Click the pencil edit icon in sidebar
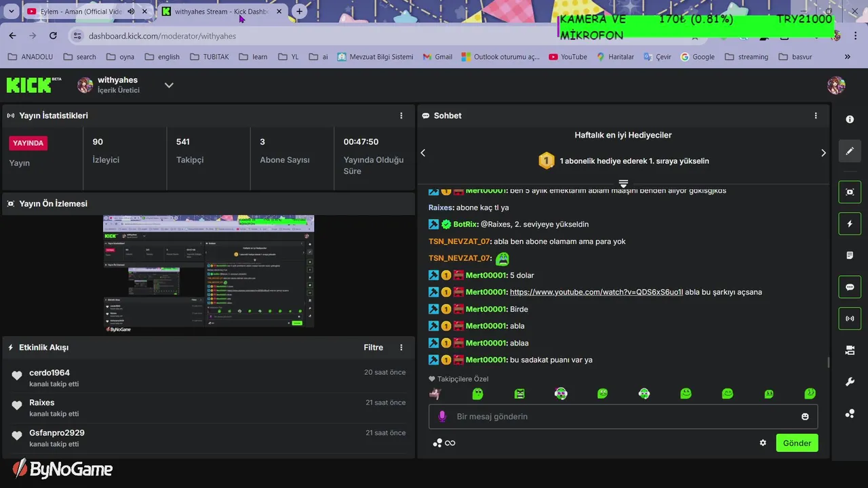The height and width of the screenshot is (488, 868). click(850, 151)
